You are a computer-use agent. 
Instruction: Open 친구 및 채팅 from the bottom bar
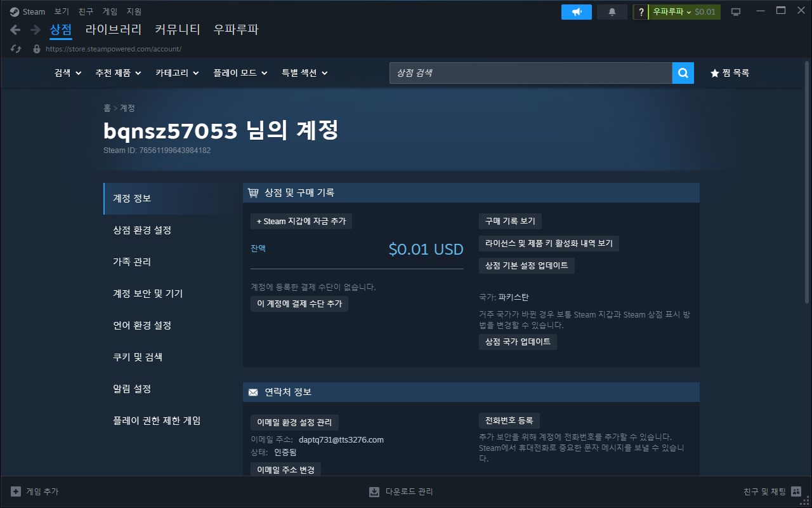(764, 491)
